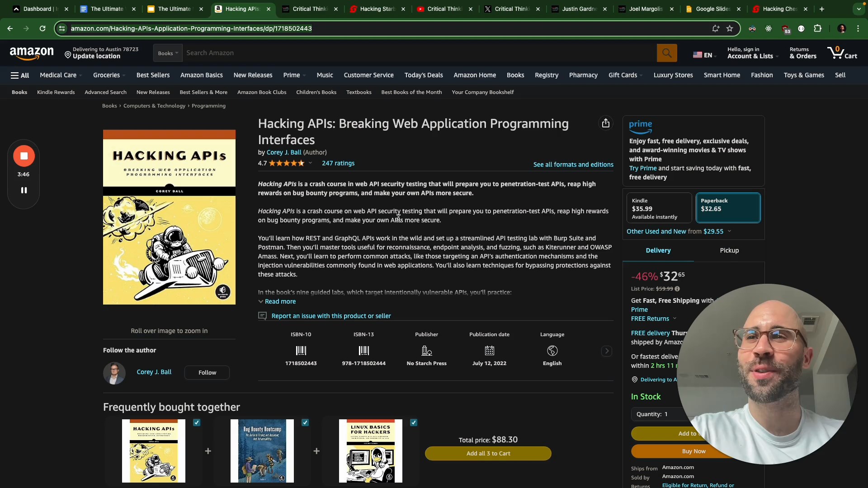The width and height of the screenshot is (868, 488).
Task: Click the browser back arrow
Action: pos(10,28)
